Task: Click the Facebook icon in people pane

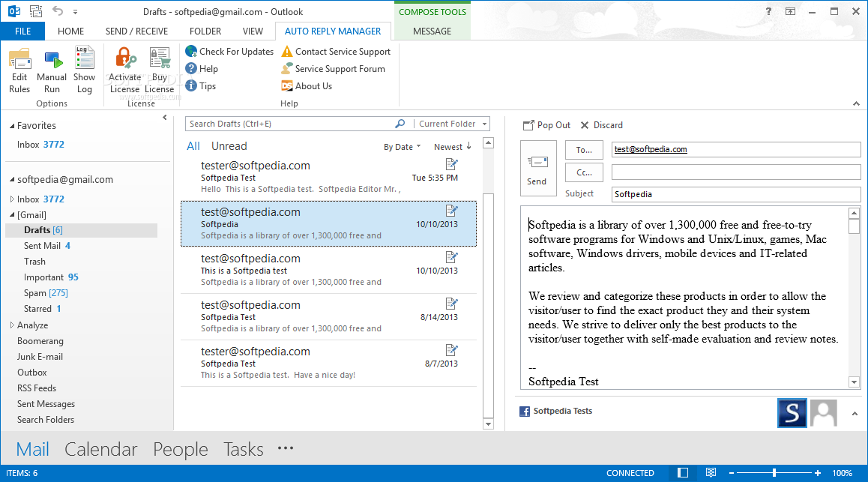Action: pos(524,412)
